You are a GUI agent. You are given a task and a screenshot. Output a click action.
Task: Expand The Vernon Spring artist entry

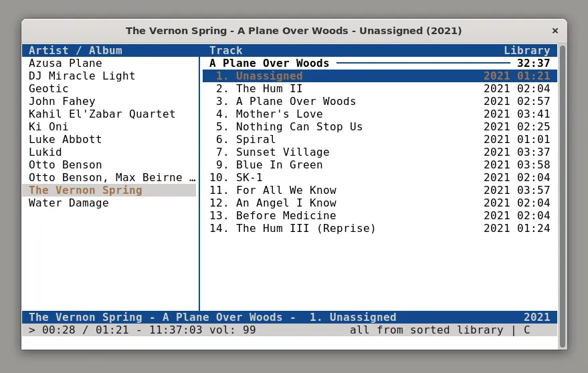85,191
